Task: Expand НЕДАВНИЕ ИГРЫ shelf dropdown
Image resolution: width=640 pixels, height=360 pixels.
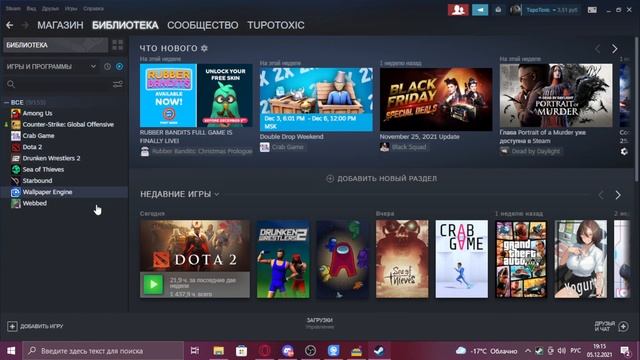Action: [217, 195]
